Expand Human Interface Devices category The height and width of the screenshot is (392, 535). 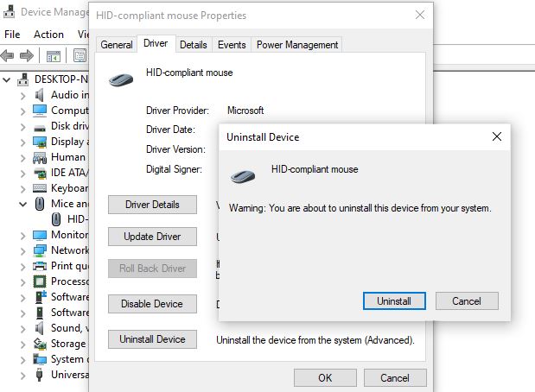click(x=22, y=158)
